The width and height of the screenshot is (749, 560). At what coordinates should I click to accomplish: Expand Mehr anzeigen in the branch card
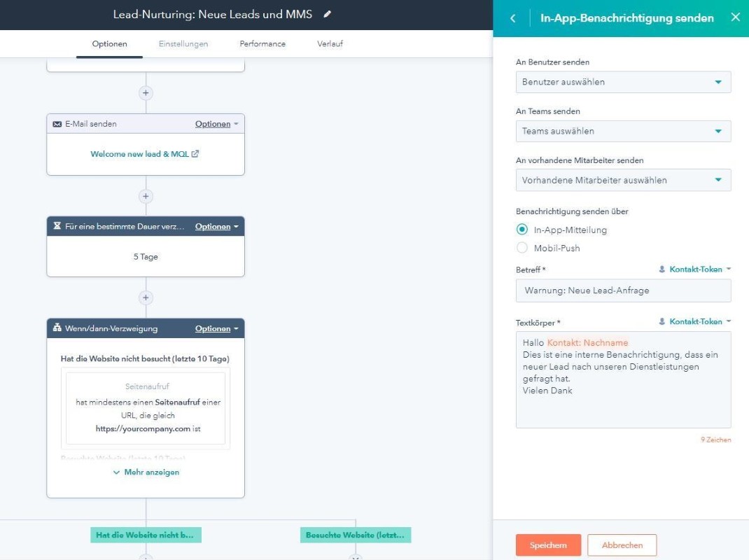[146, 472]
